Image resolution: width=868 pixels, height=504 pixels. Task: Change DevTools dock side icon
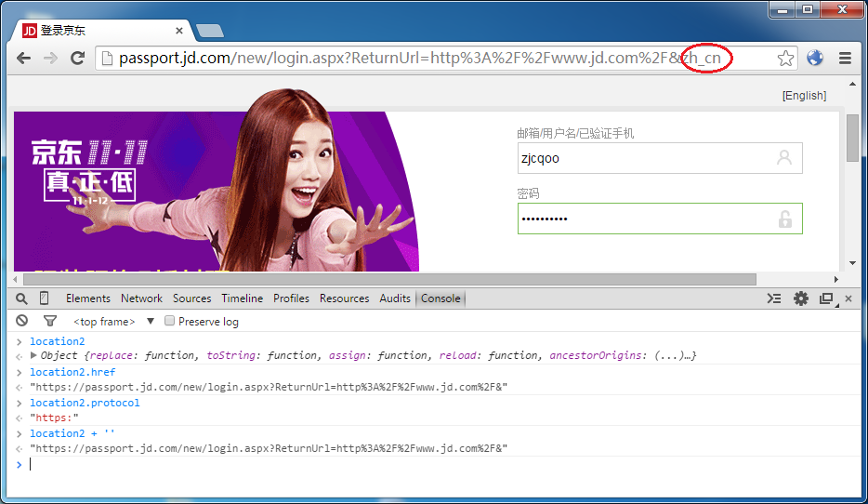pos(828,299)
